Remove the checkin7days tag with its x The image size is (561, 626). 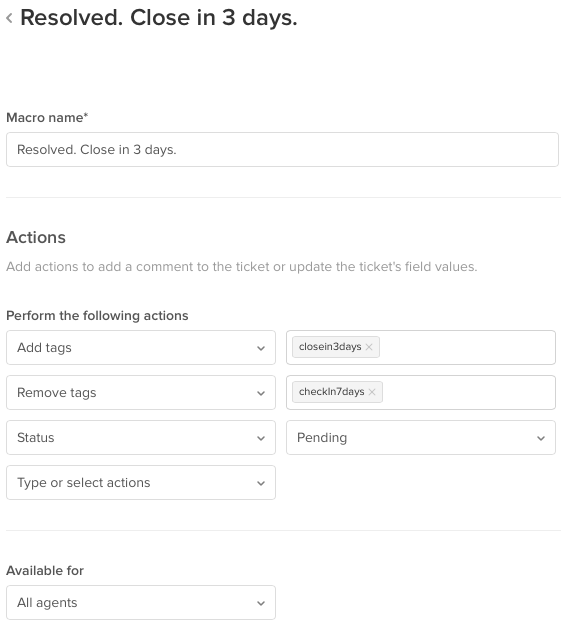(372, 392)
